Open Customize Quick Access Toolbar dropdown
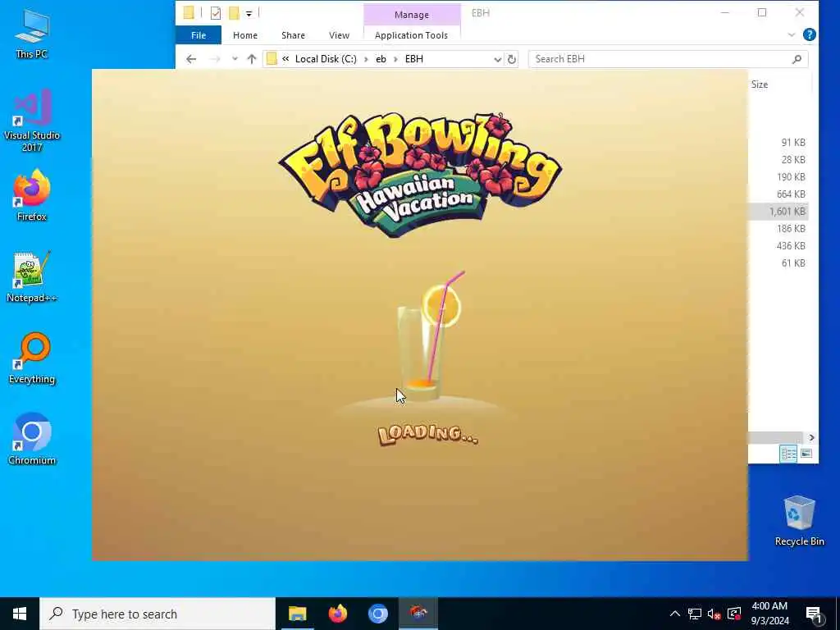Screen dimensions: 840x630 [x=249, y=13]
